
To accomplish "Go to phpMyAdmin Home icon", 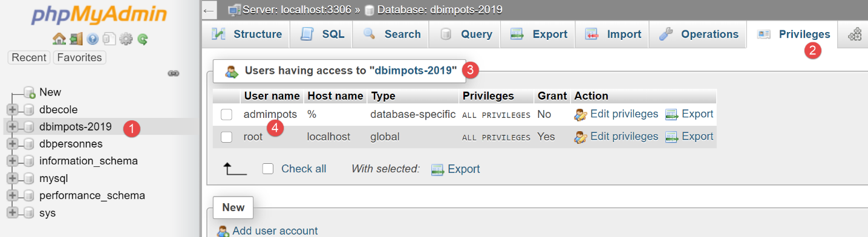I will pyautogui.click(x=59, y=39).
